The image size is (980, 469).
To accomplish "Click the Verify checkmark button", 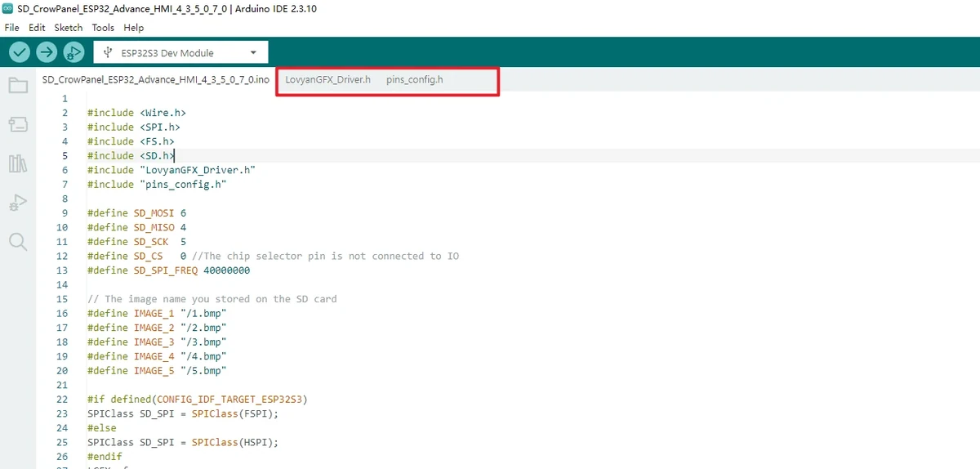I will point(20,52).
